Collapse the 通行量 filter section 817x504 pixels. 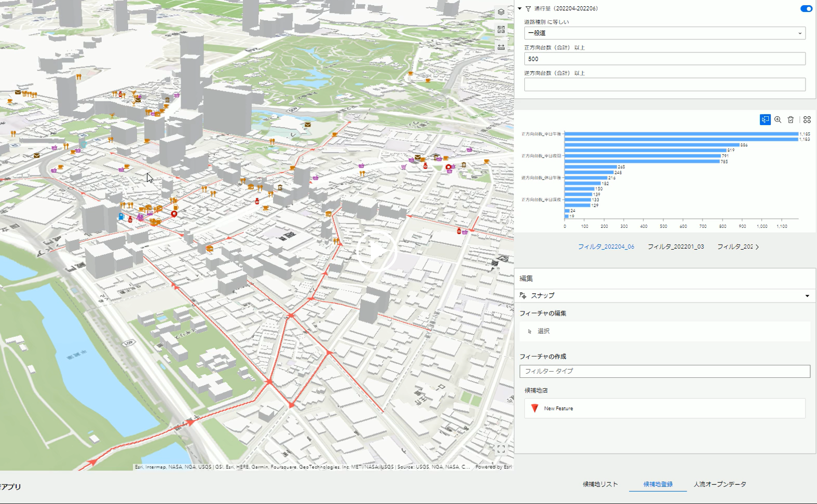(520, 9)
